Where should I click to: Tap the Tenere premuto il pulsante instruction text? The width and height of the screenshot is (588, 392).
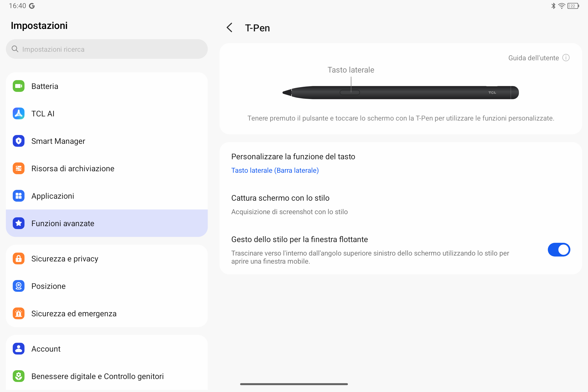tap(401, 118)
